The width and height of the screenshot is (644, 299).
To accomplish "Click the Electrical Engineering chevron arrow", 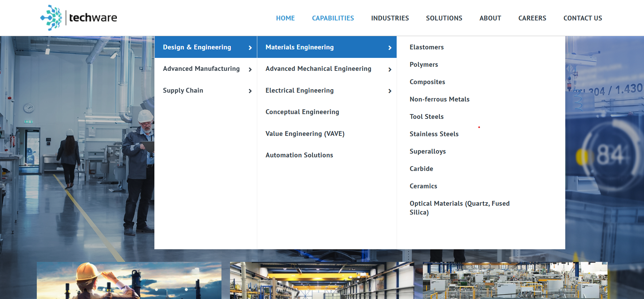I will point(390,91).
